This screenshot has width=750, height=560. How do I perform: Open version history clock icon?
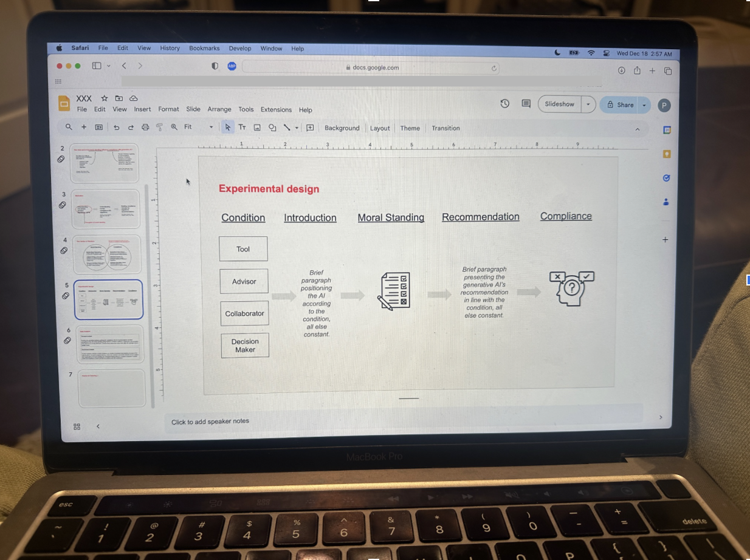pos(504,104)
